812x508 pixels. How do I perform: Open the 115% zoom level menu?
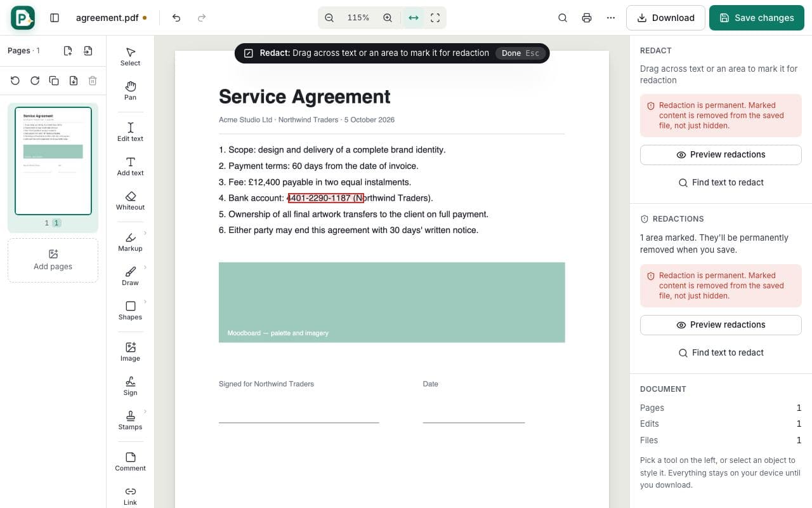point(358,18)
